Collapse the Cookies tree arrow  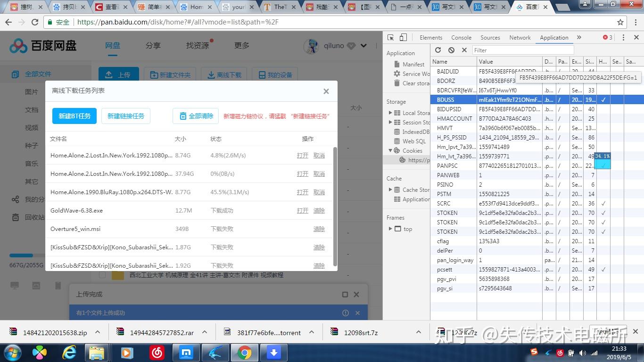pyautogui.click(x=390, y=150)
